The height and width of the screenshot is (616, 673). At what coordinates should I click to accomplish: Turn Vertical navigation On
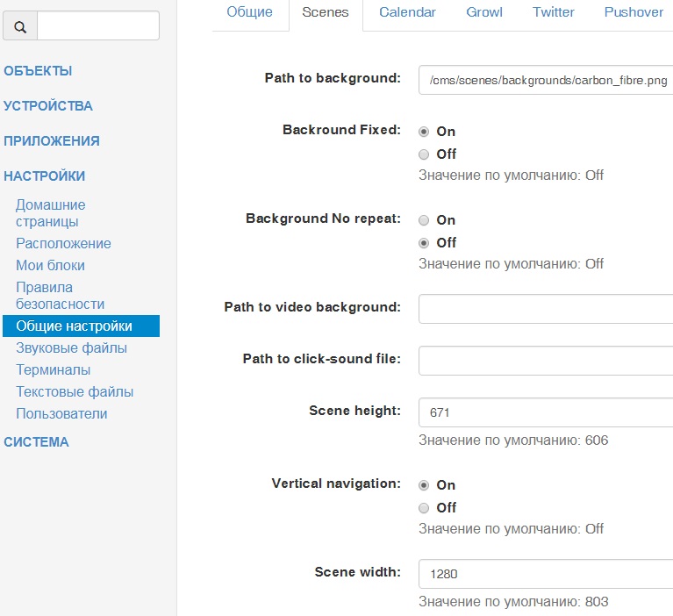point(424,485)
